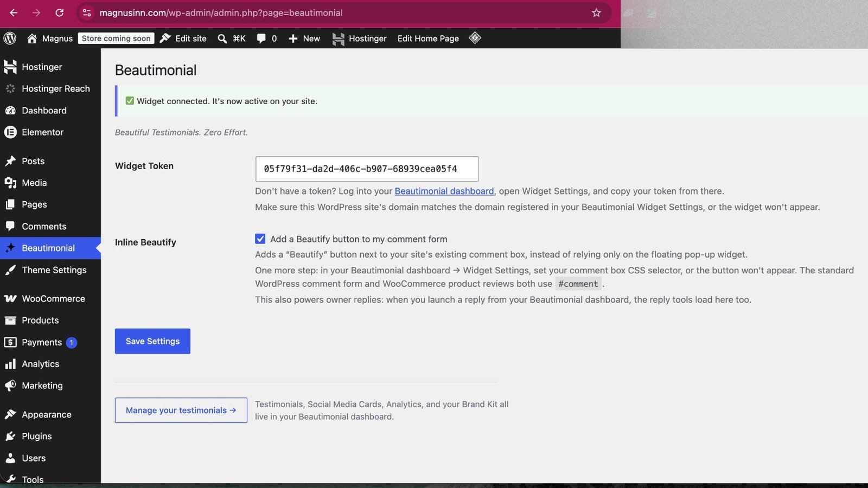Open the Users menu
Image resolution: width=868 pixels, height=488 pixels.
coord(50,458)
